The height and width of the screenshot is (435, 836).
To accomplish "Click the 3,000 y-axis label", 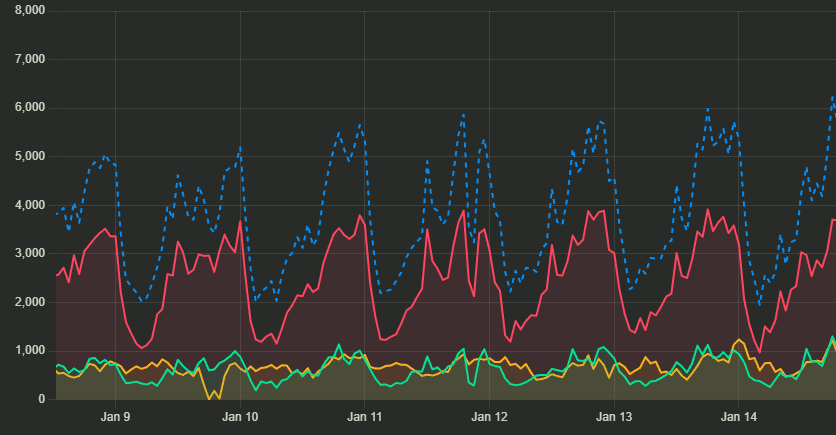I will pos(26,254).
